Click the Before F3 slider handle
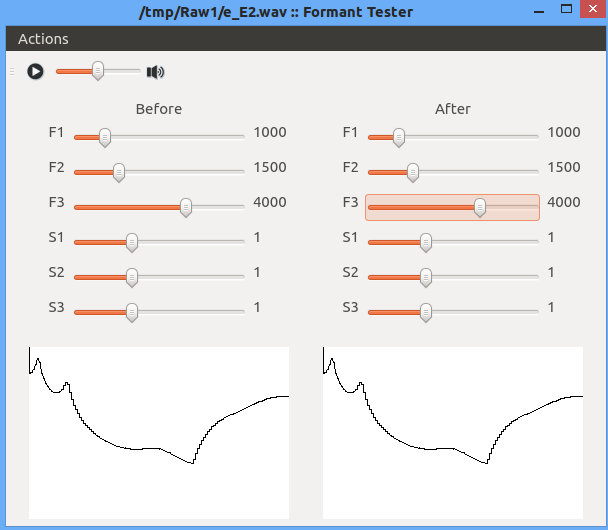This screenshot has width=608, height=530. click(x=186, y=207)
